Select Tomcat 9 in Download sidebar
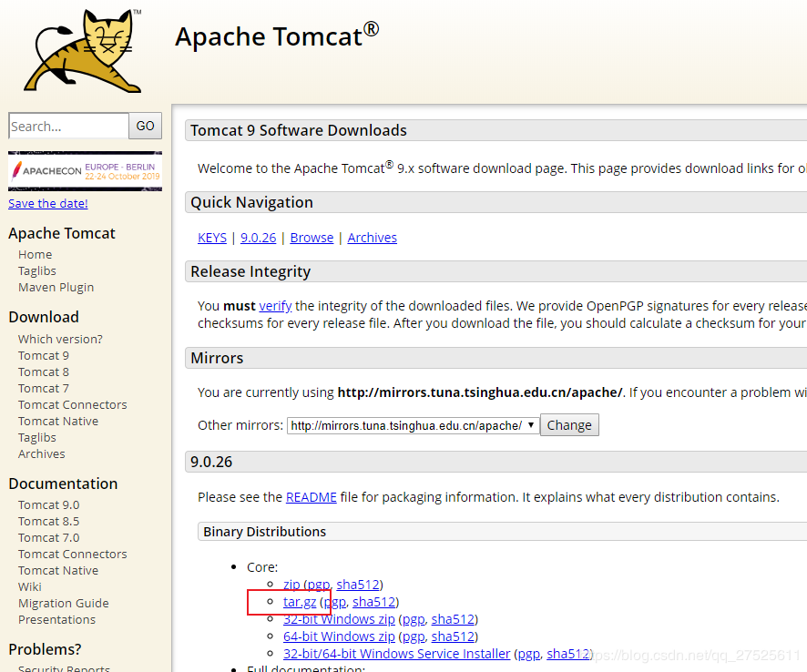Screen dimensions: 807x672 [x=44, y=356]
